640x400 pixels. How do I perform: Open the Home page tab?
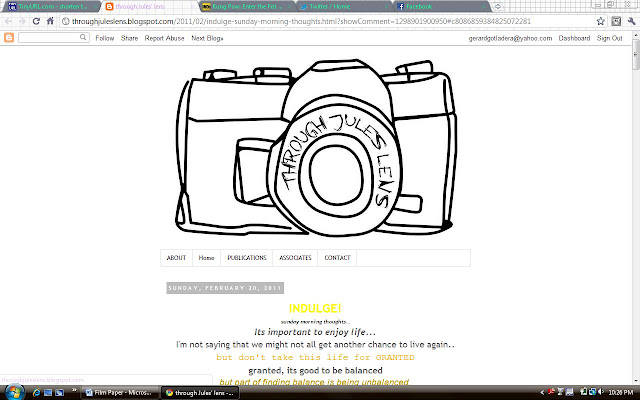207,258
